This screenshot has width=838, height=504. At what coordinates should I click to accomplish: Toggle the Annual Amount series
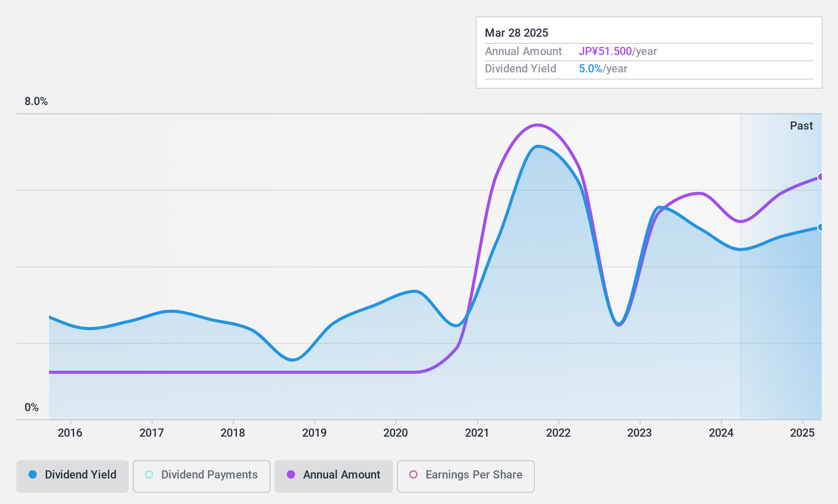coord(334,476)
